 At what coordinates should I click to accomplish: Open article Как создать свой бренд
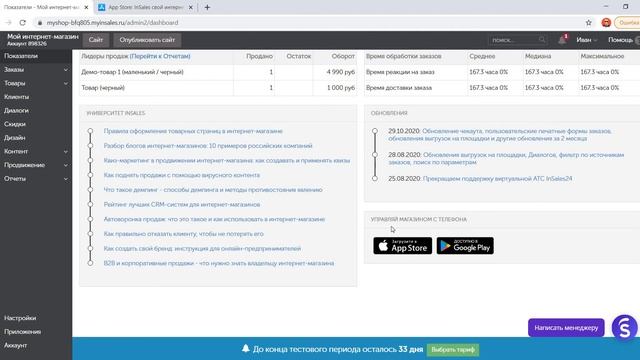[202, 249]
